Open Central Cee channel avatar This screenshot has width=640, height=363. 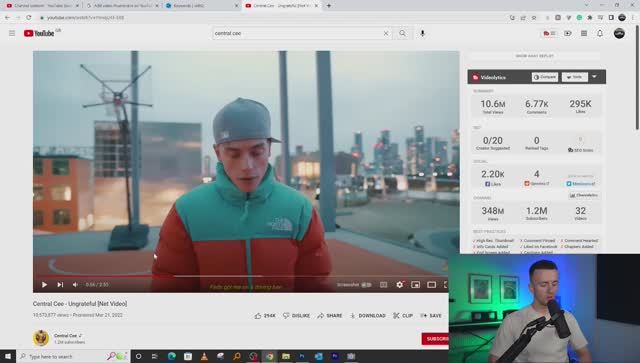coord(41,338)
